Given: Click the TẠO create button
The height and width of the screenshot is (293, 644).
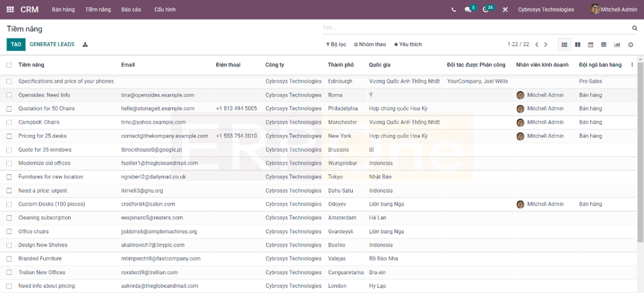Looking at the screenshot, I should (x=16, y=45).
